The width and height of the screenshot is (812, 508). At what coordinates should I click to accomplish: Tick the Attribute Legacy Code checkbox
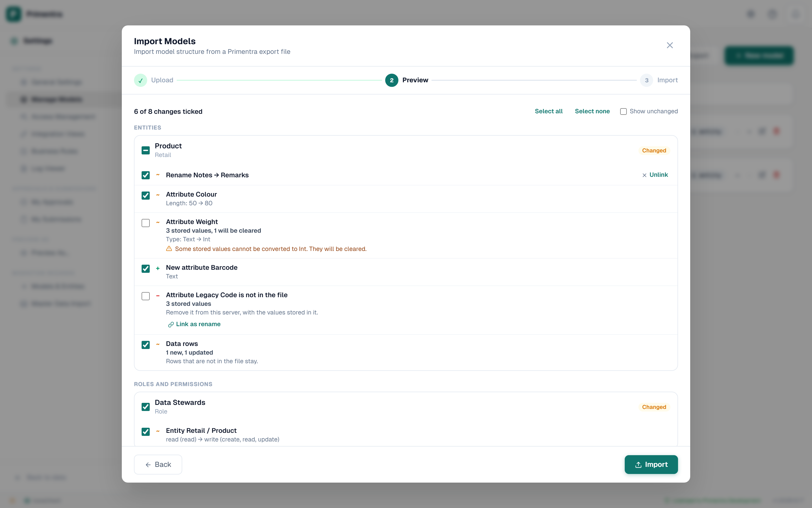point(146,296)
